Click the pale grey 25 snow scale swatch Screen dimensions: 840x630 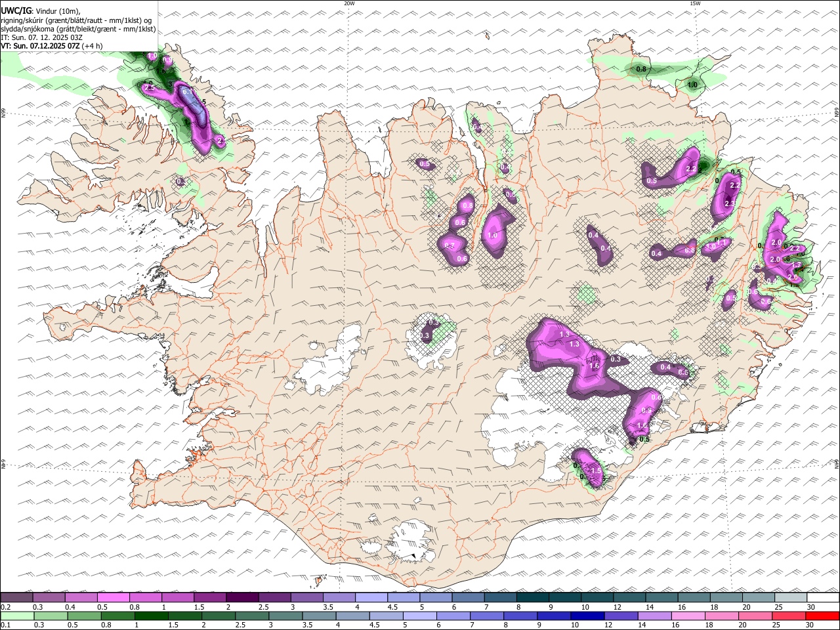pos(790,597)
